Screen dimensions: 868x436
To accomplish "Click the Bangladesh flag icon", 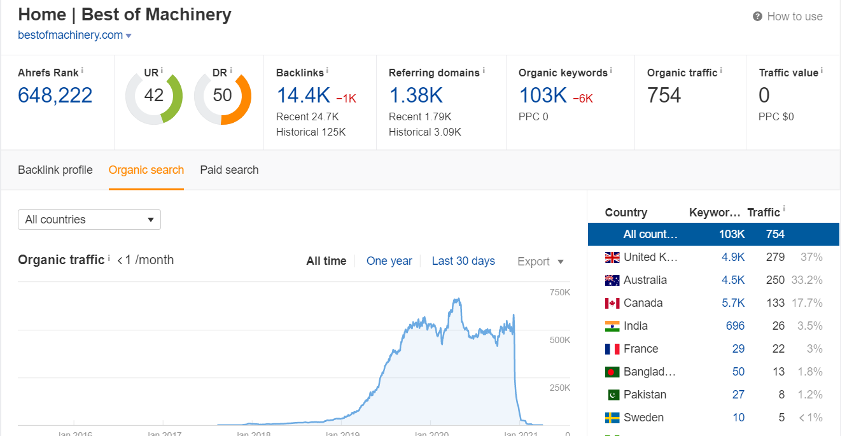I will pos(612,372).
